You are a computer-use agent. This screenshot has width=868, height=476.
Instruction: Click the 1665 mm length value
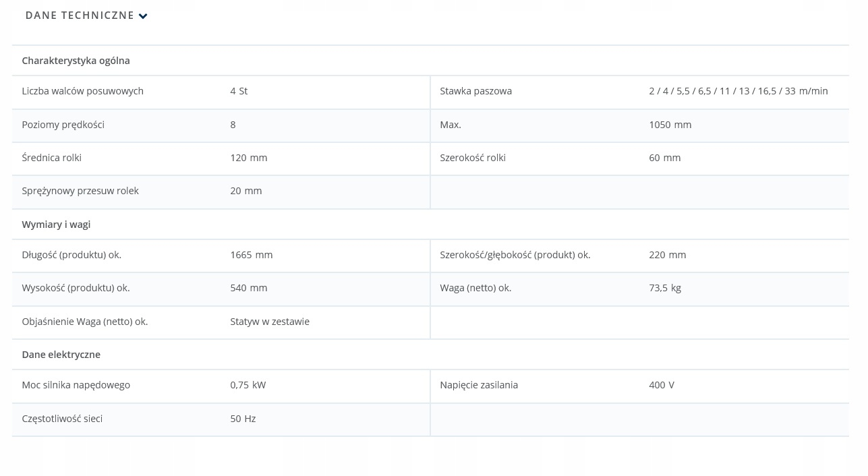click(x=251, y=255)
